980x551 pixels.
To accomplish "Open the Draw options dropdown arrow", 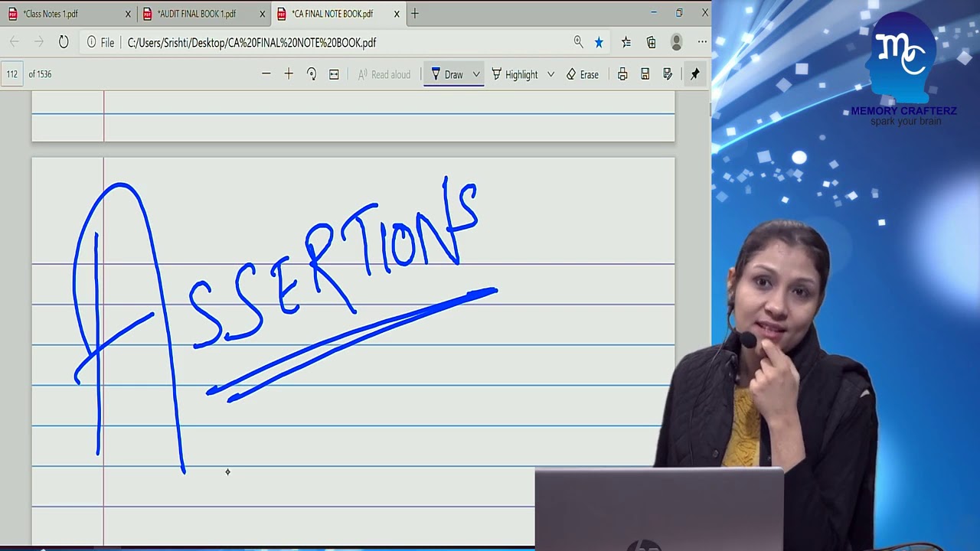I will [x=476, y=74].
